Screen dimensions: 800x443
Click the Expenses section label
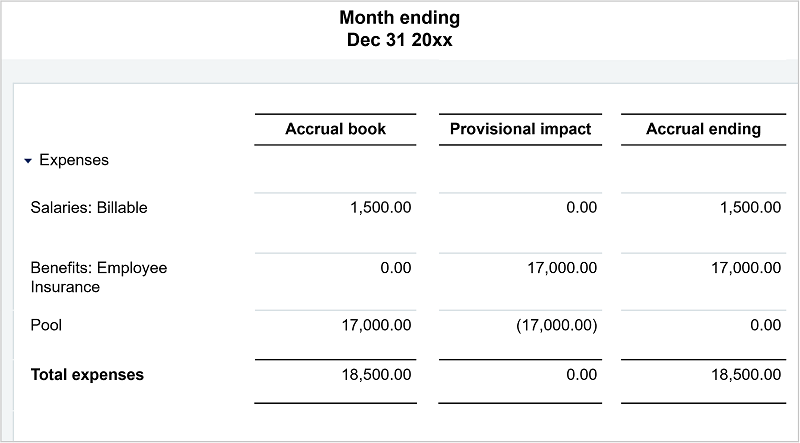click(74, 160)
